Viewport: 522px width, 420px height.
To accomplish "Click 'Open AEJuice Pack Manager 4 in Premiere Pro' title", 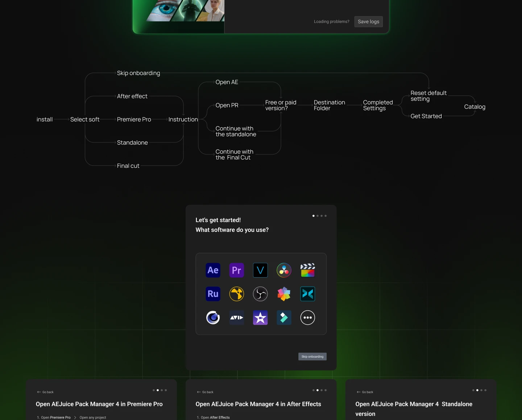I will pos(99,404).
